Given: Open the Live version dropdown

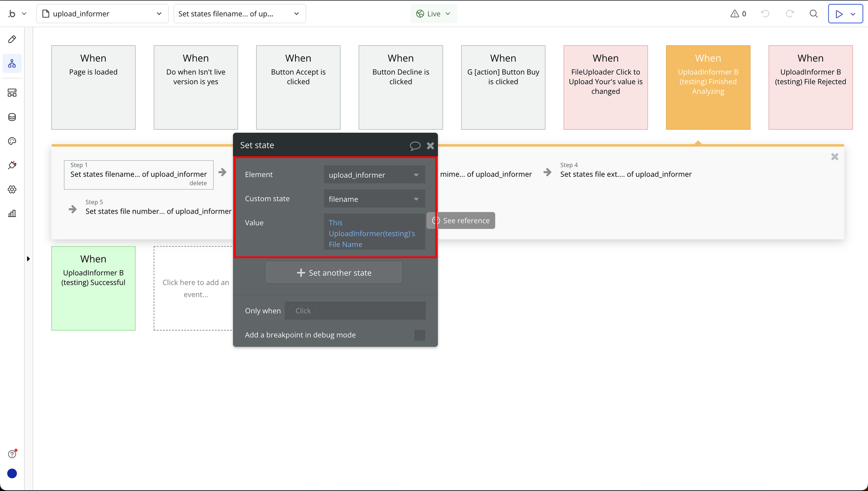Looking at the screenshot, I should [x=433, y=14].
